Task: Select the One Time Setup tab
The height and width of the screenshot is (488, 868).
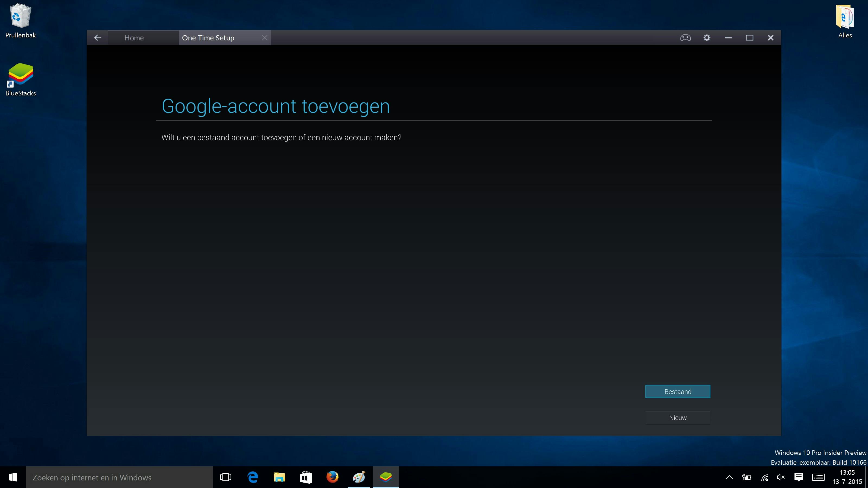Action: click(x=208, y=38)
